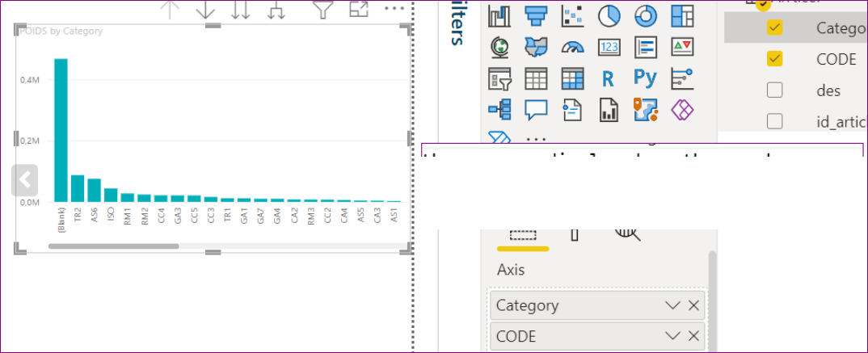The image size is (868, 353).
Task: Open the Category axis field dropdown
Action: [672, 305]
